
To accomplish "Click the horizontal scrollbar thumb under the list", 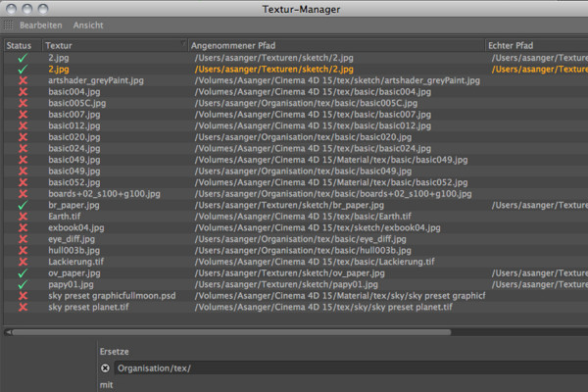I will [x=231, y=332].
